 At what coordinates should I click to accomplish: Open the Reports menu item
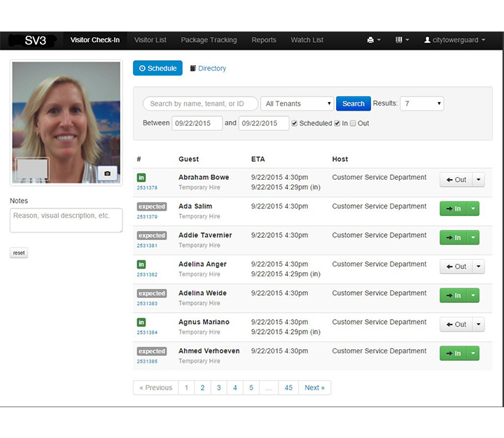point(264,40)
